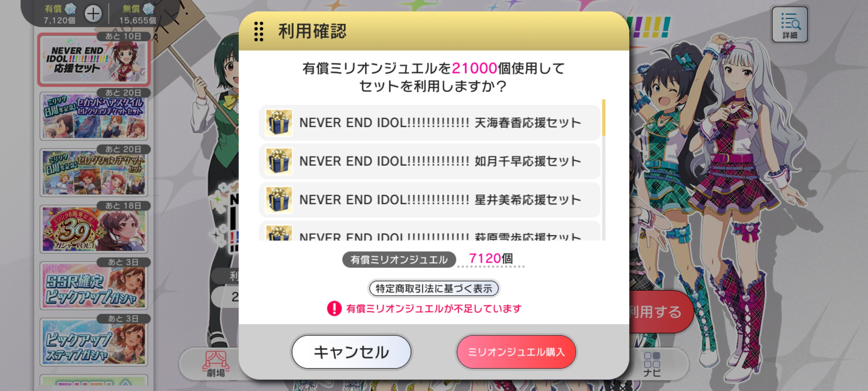The image size is (868, 391).
Task: Tap the red exclamation warning icon
Action: [334, 308]
